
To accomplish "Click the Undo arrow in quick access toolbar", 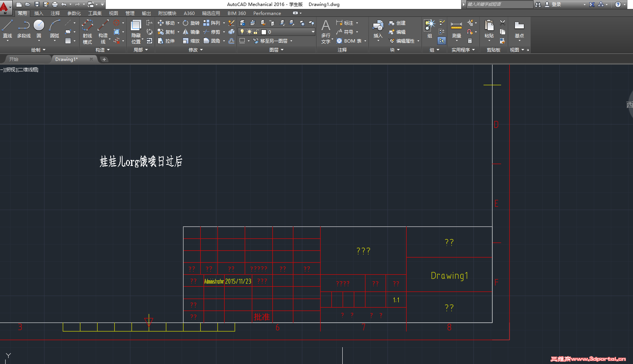I will [64, 4].
